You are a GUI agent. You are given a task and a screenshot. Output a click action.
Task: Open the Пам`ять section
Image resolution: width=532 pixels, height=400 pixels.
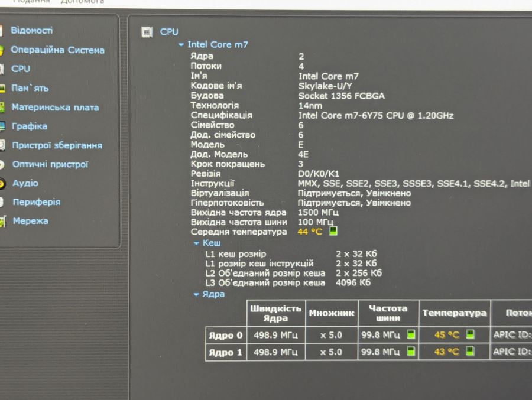[x=30, y=88]
